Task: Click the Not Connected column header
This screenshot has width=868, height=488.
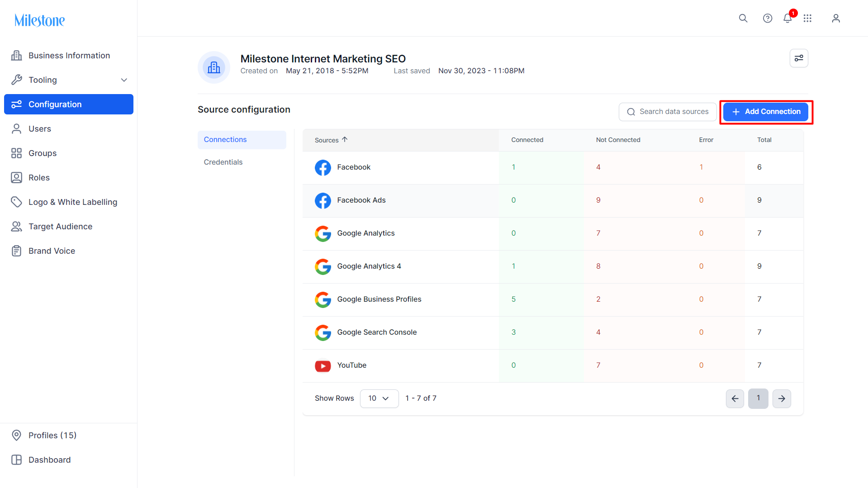Action: pyautogui.click(x=618, y=140)
